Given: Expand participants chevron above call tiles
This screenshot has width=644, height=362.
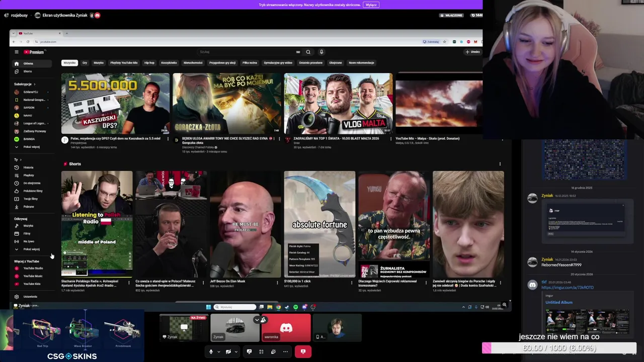Looking at the screenshot, I should click(257, 320).
